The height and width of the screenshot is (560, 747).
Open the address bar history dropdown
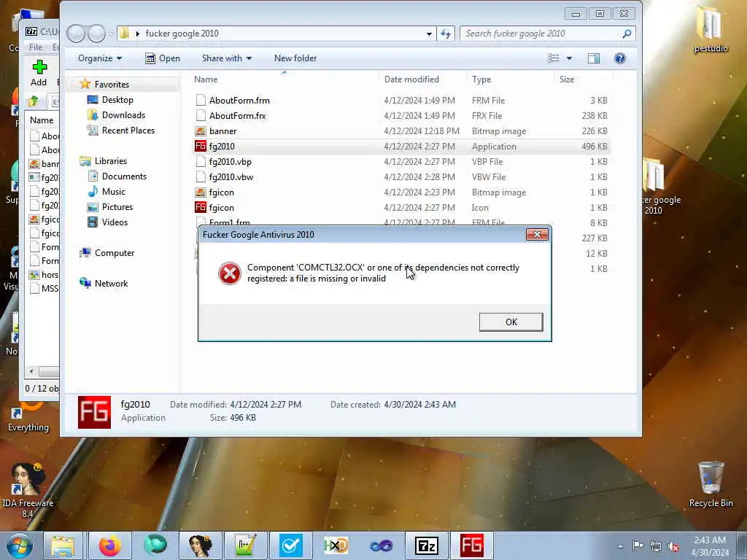429,34
